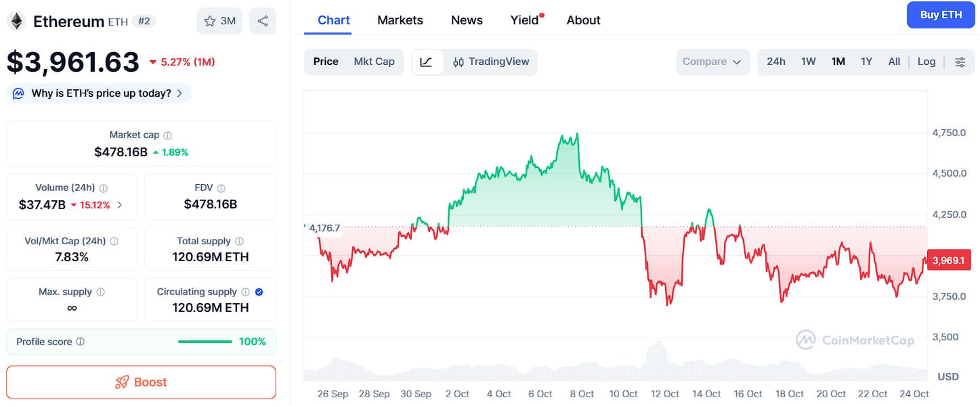The image size is (980, 406).
Task: Switch to the News tab
Action: point(467,20)
